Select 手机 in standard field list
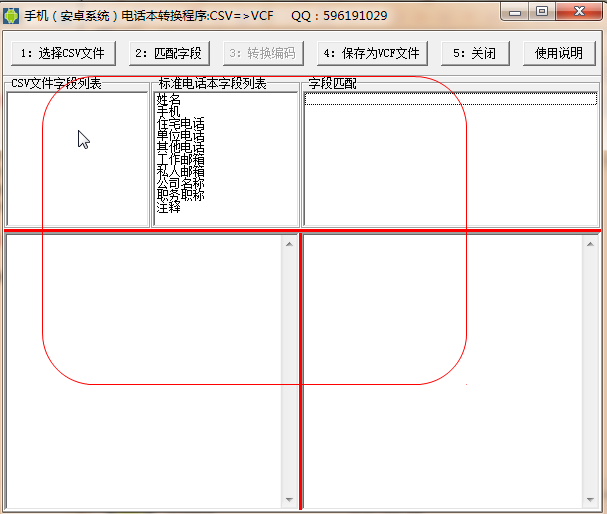The height and width of the screenshot is (514, 607). coord(168,111)
